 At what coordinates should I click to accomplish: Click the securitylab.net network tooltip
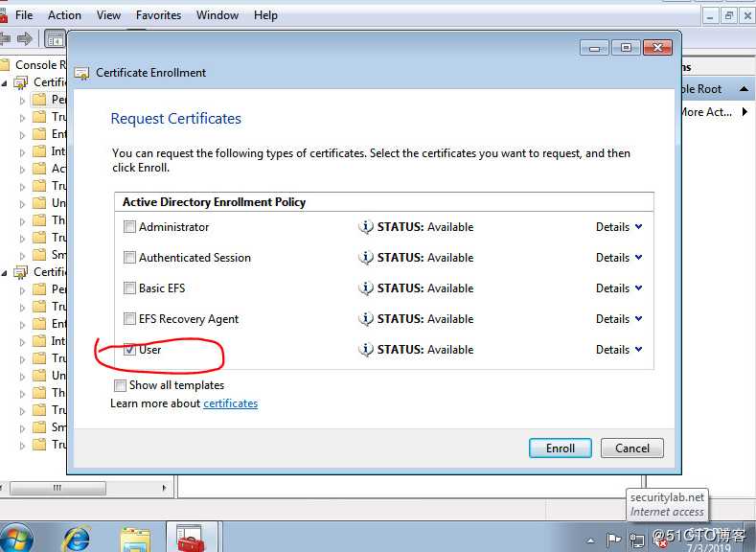click(667, 505)
